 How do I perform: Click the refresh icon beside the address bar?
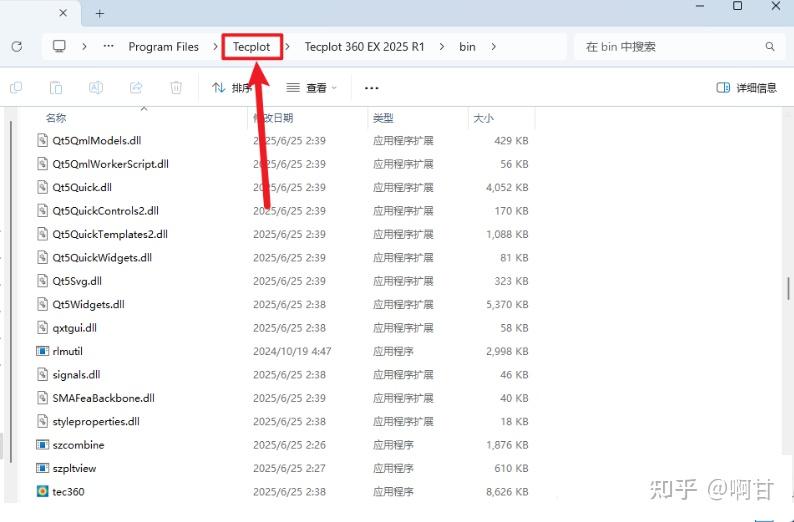17,47
